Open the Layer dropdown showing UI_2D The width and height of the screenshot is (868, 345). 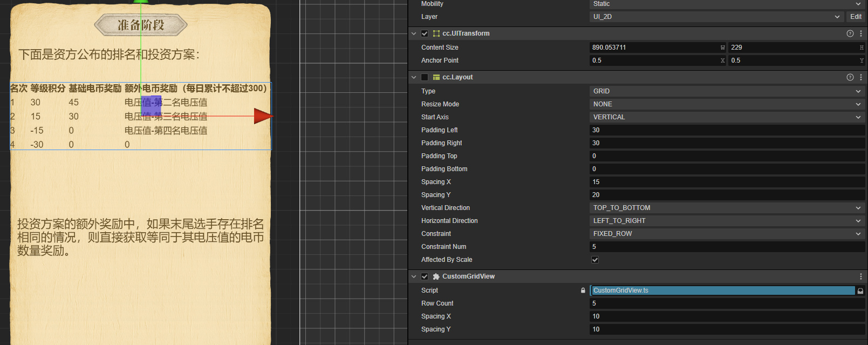coord(716,17)
